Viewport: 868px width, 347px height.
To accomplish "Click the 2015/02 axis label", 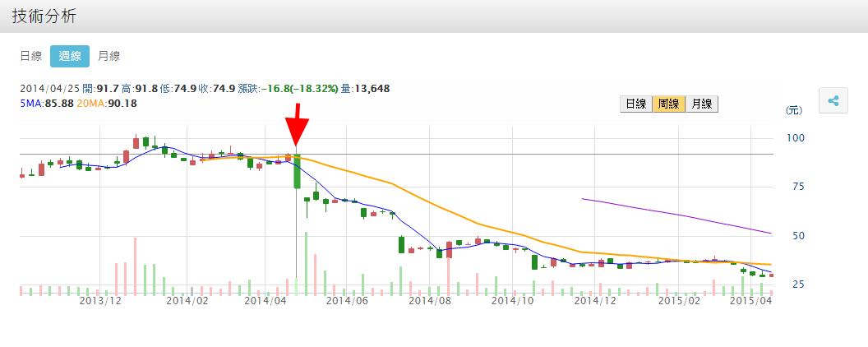I will click(677, 300).
